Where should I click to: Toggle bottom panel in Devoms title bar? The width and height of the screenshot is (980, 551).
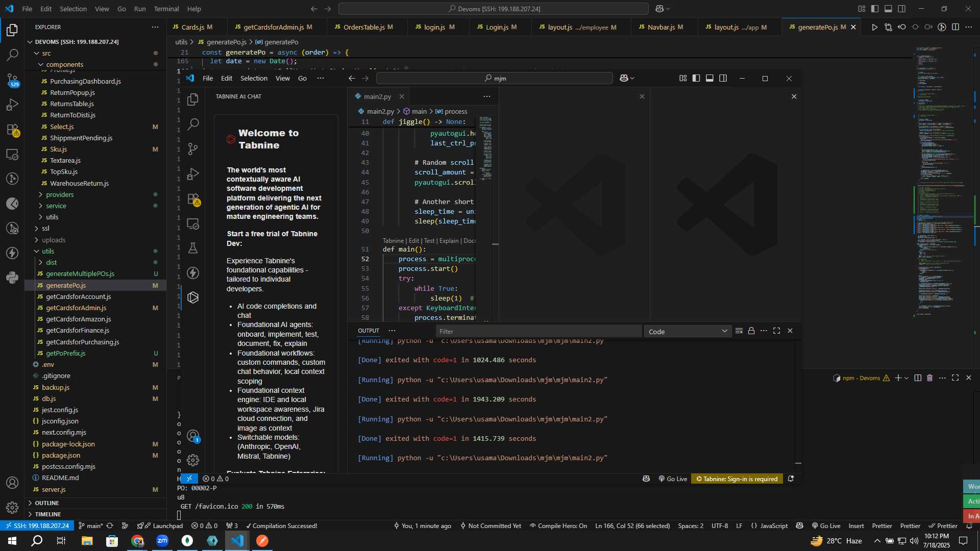pyautogui.click(x=888, y=9)
